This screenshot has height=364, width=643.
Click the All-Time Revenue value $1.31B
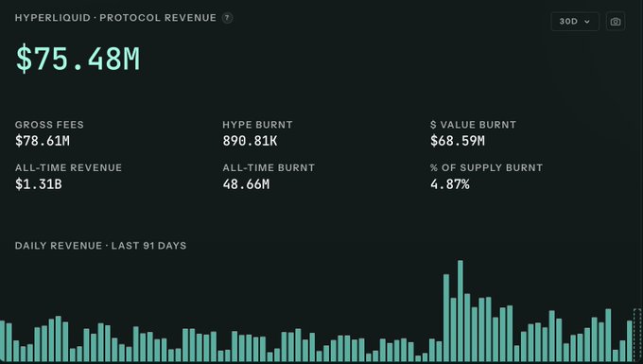pyautogui.click(x=39, y=184)
